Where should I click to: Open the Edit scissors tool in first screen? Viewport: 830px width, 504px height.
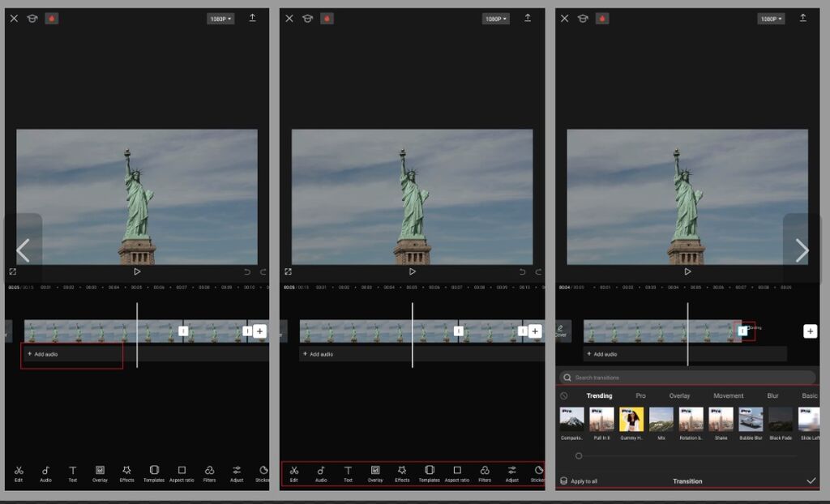19,473
